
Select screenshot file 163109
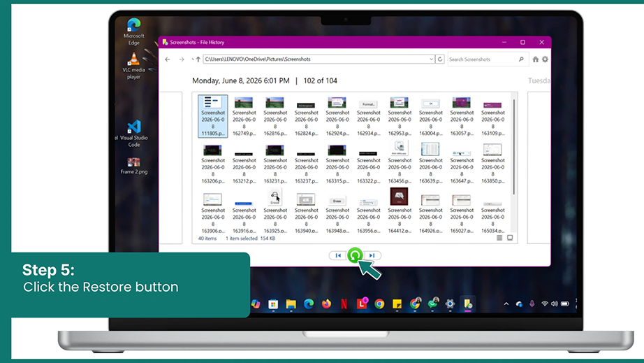click(493, 116)
